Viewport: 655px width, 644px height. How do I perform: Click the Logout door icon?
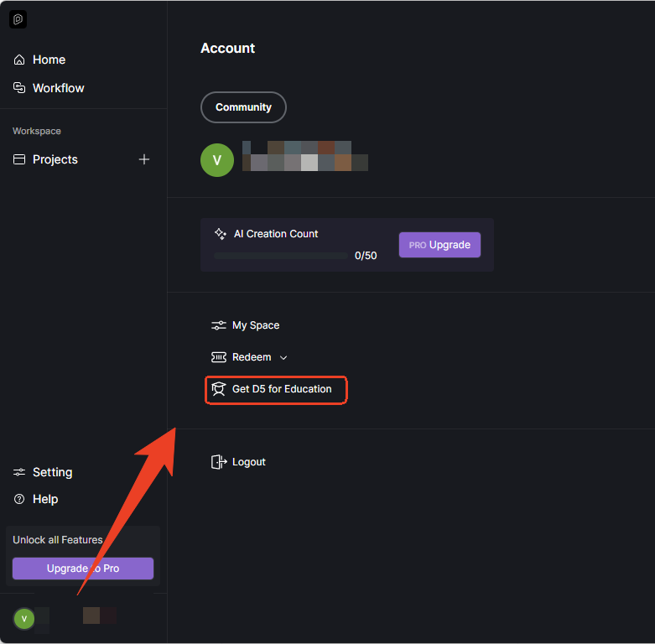[219, 462]
